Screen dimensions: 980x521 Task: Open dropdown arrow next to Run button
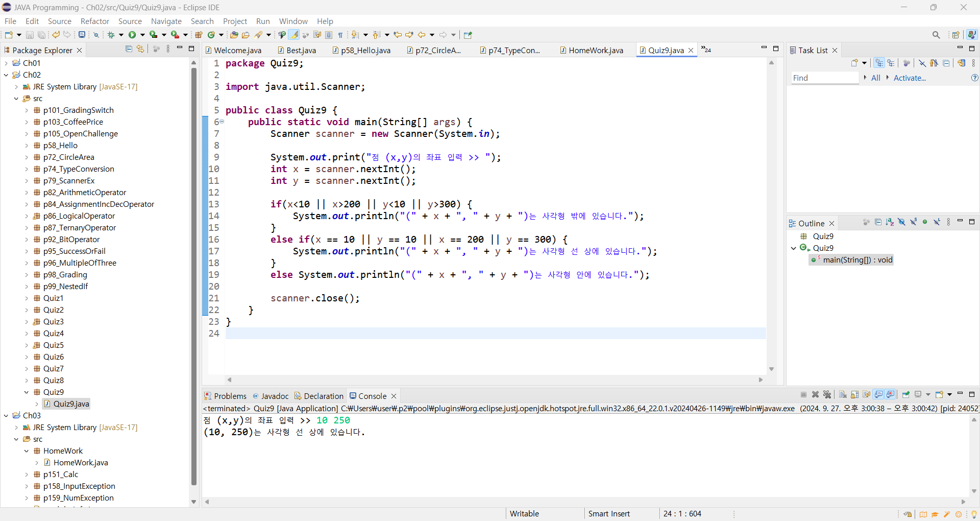[x=142, y=35]
